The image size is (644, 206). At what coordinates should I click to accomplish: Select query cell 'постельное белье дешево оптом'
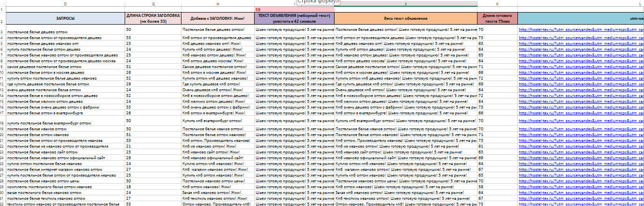(65, 29)
